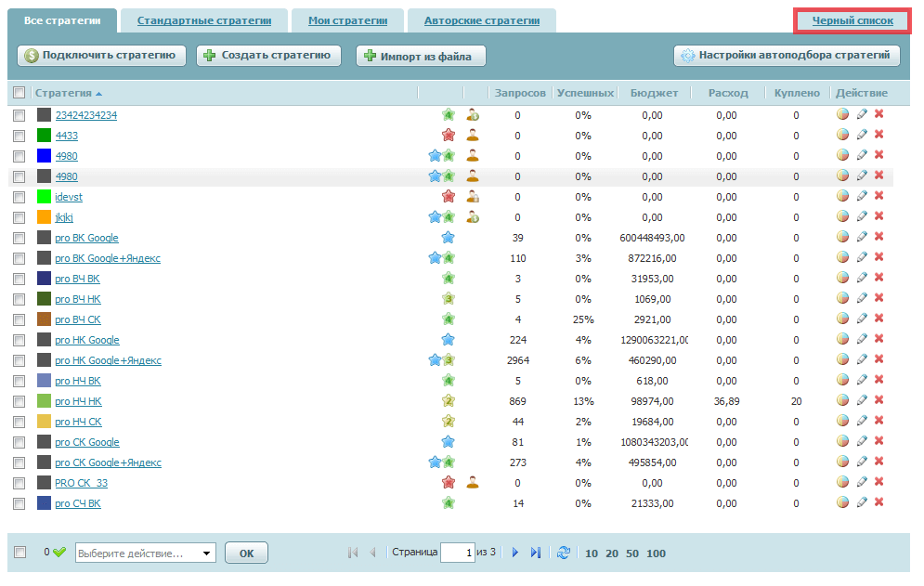The width and height of the screenshot is (924, 586).
Task: Select the "4433" row checkbox
Action: pos(20,136)
